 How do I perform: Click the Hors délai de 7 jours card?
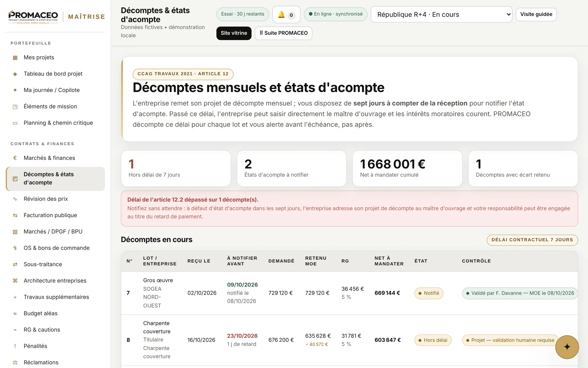tap(176, 168)
